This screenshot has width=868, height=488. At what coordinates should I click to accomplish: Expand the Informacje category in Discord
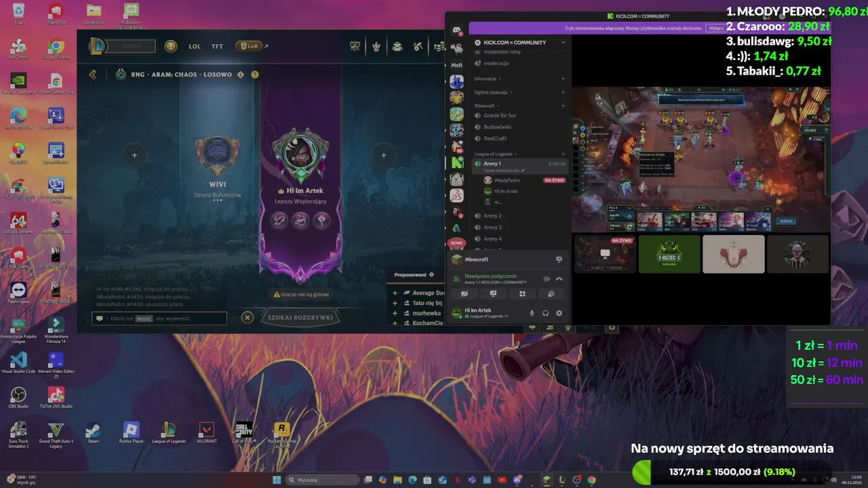pyautogui.click(x=488, y=79)
